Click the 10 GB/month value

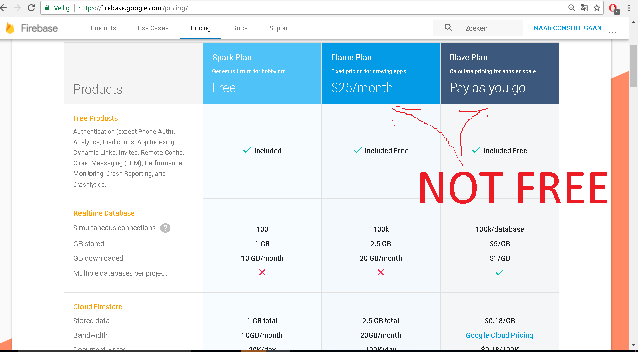262,258
